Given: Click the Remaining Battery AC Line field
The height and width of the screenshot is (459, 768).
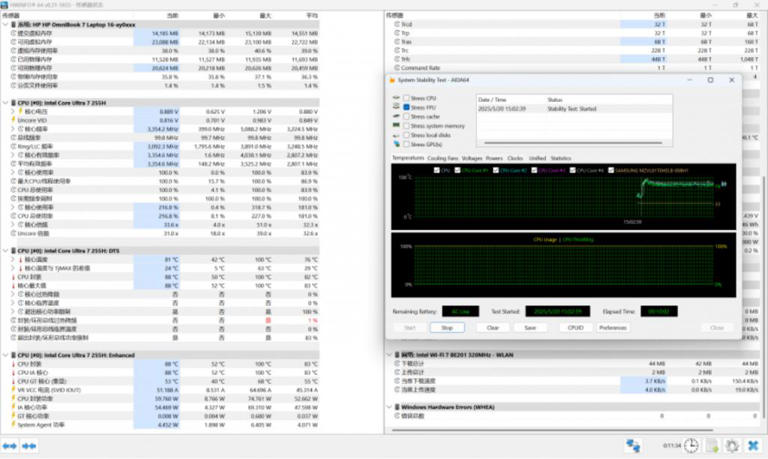Looking at the screenshot, I should (460, 311).
